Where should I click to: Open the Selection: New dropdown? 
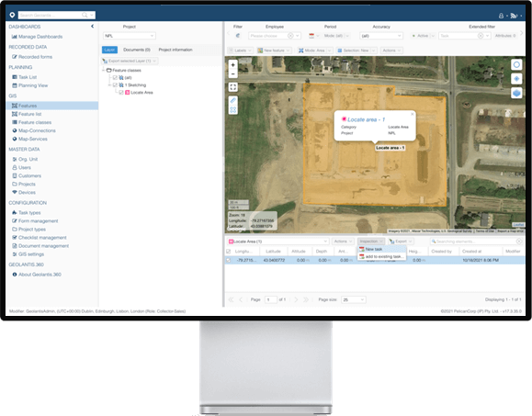(357, 51)
